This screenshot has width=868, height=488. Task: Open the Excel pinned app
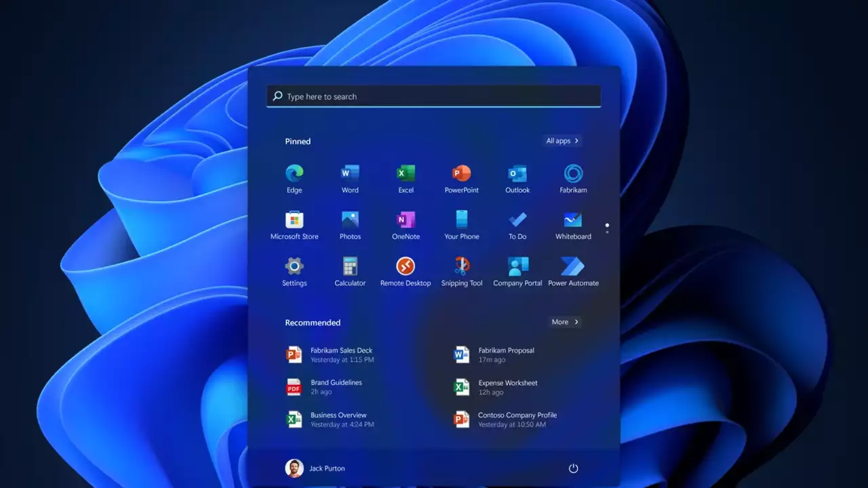click(406, 174)
